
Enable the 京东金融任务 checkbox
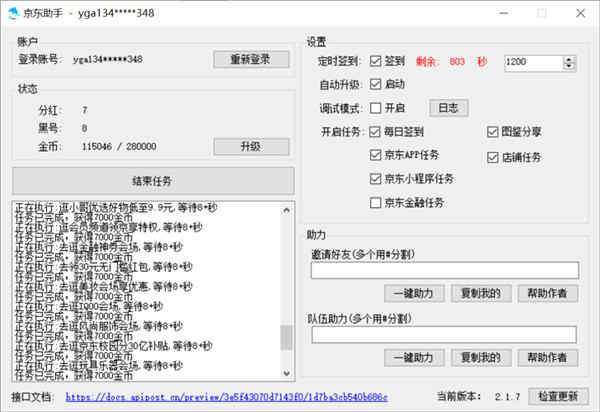(x=376, y=203)
